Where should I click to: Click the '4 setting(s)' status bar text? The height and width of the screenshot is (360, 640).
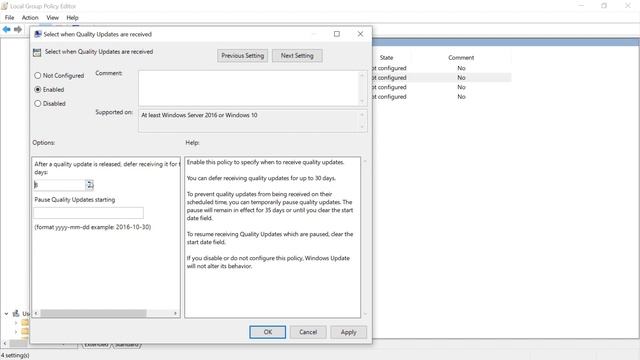pyautogui.click(x=16, y=355)
